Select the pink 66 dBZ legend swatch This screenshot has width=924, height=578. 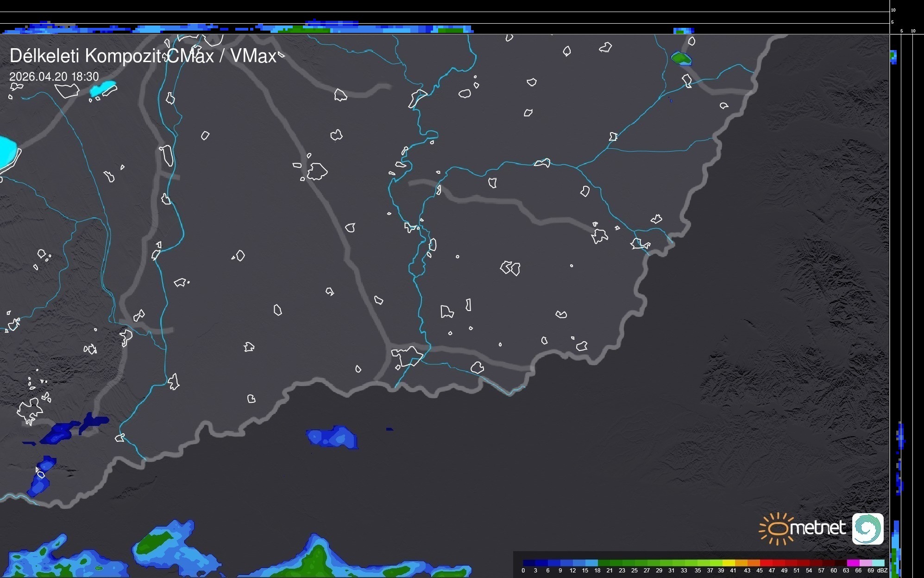click(865, 563)
